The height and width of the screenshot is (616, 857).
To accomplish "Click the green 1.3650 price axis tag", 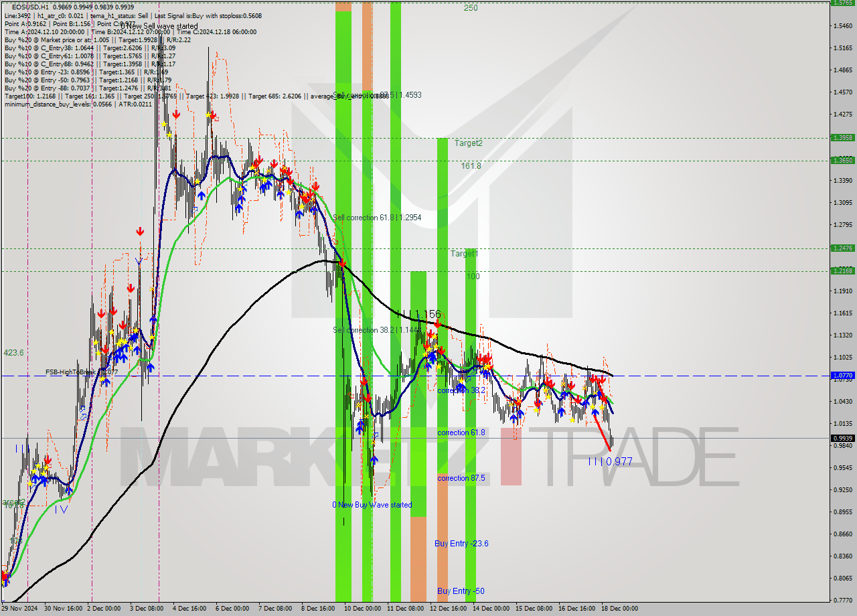I will [x=842, y=160].
